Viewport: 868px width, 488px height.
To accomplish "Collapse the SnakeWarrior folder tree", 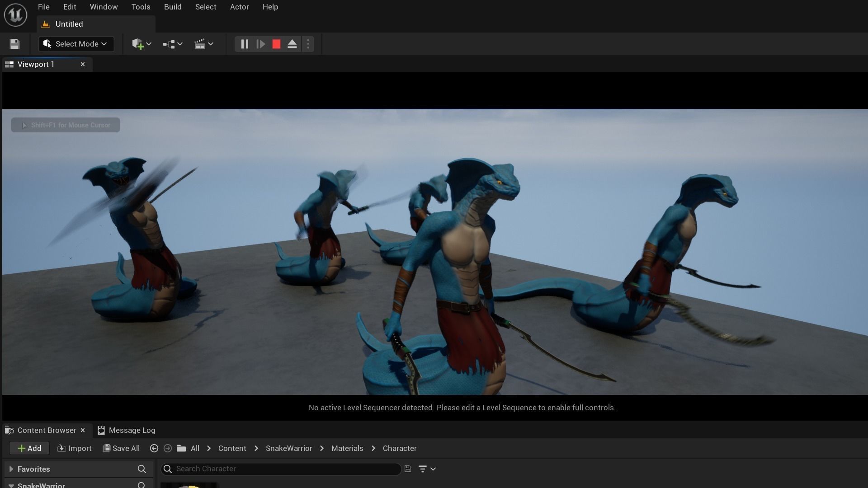I will [x=11, y=485].
